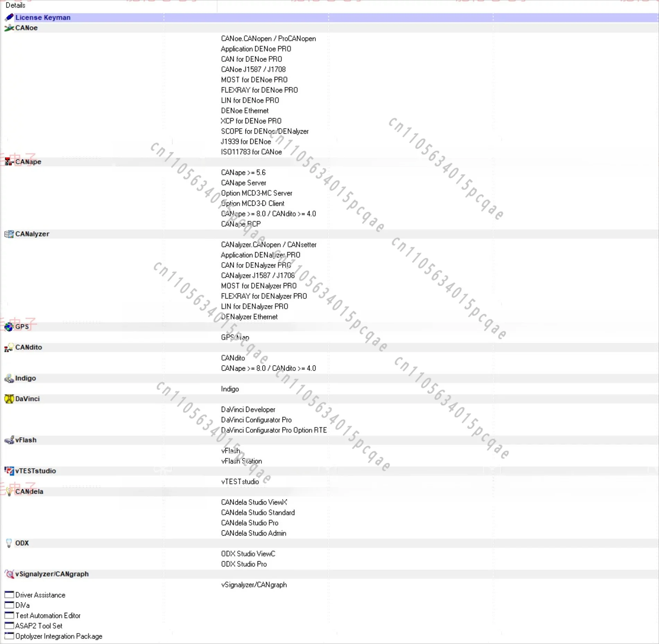Select the 'DaVinci Configurator Pro Option RTE' entry
The image size is (659, 644).
274,430
